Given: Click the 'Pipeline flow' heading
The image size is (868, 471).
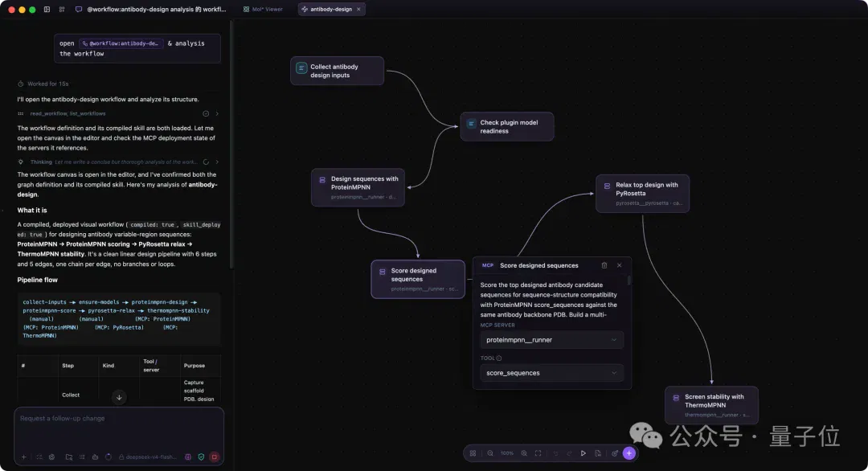Looking at the screenshot, I should tap(37, 280).
